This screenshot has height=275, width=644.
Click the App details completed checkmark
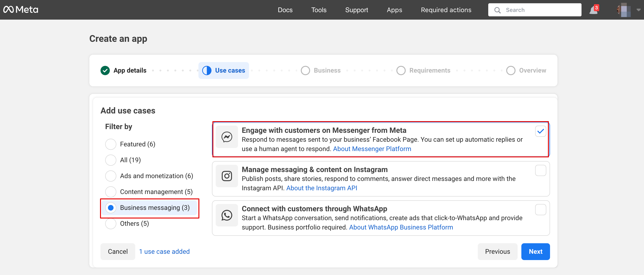tap(105, 71)
